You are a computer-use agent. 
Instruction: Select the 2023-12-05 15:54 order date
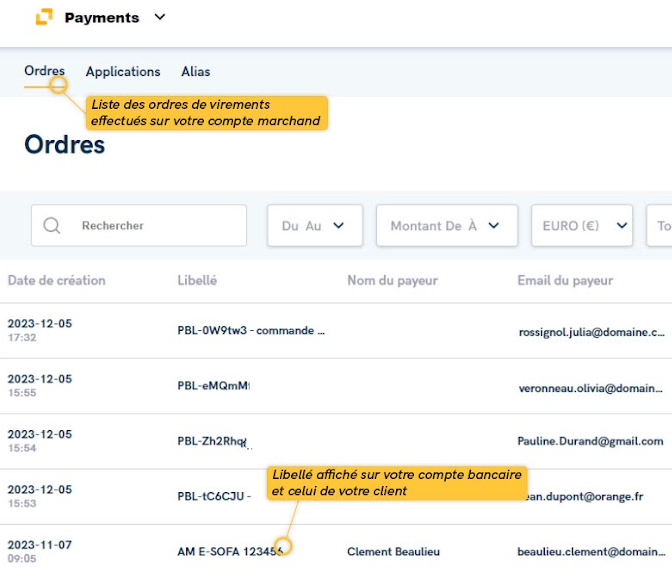[40, 441]
